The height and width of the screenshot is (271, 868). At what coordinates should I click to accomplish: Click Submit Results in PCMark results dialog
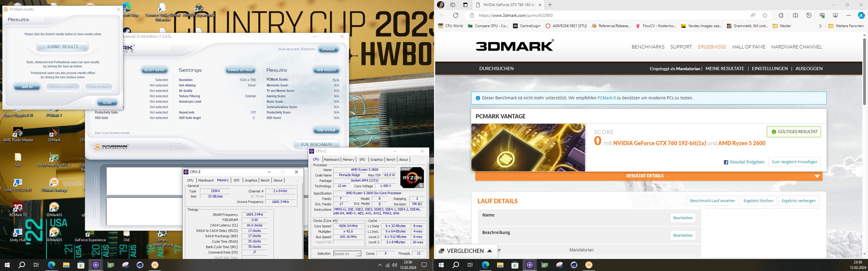(x=63, y=47)
